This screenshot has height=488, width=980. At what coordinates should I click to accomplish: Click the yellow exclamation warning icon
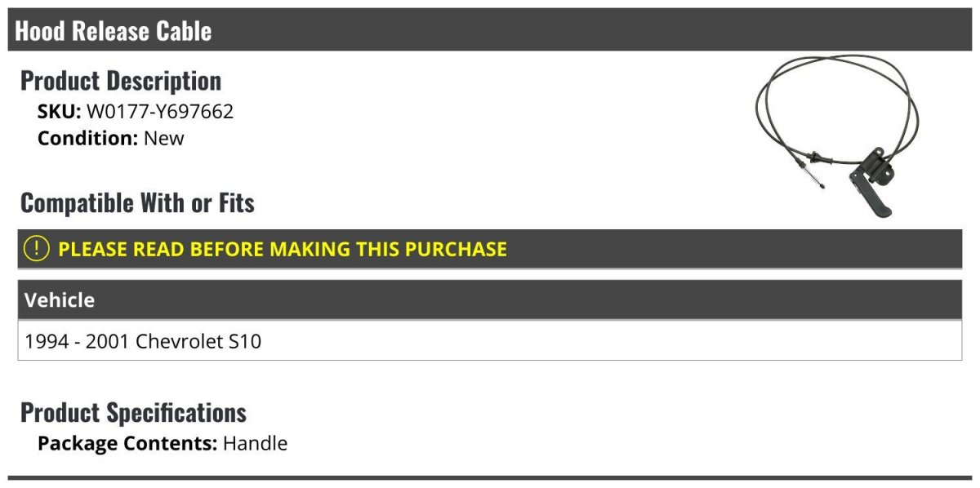click(x=36, y=248)
